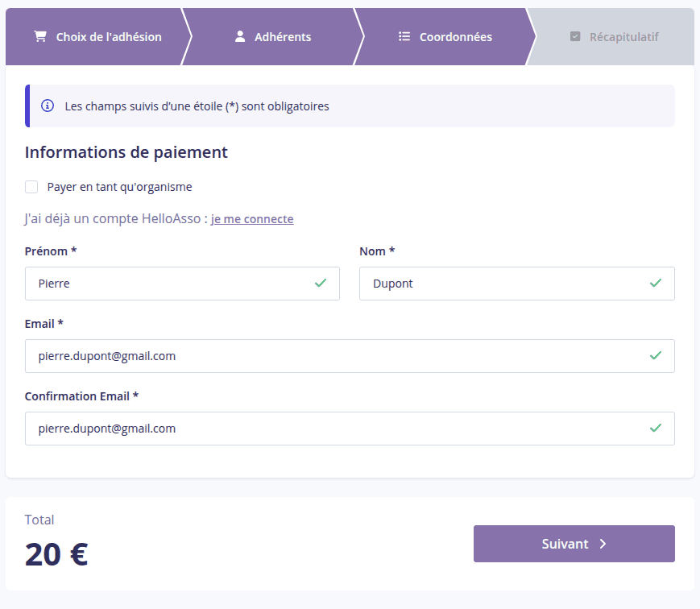Click the info icon in the mandatory fields banner
This screenshot has height=609, width=700.
coord(48,106)
